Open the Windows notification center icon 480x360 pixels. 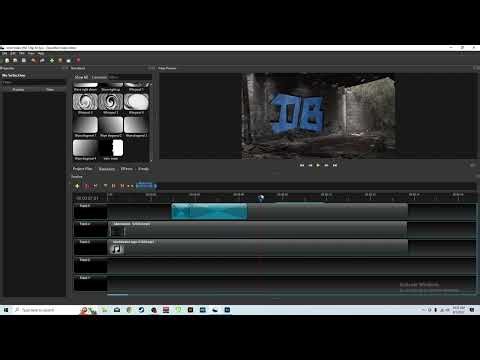pyautogui.click(x=472, y=310)
